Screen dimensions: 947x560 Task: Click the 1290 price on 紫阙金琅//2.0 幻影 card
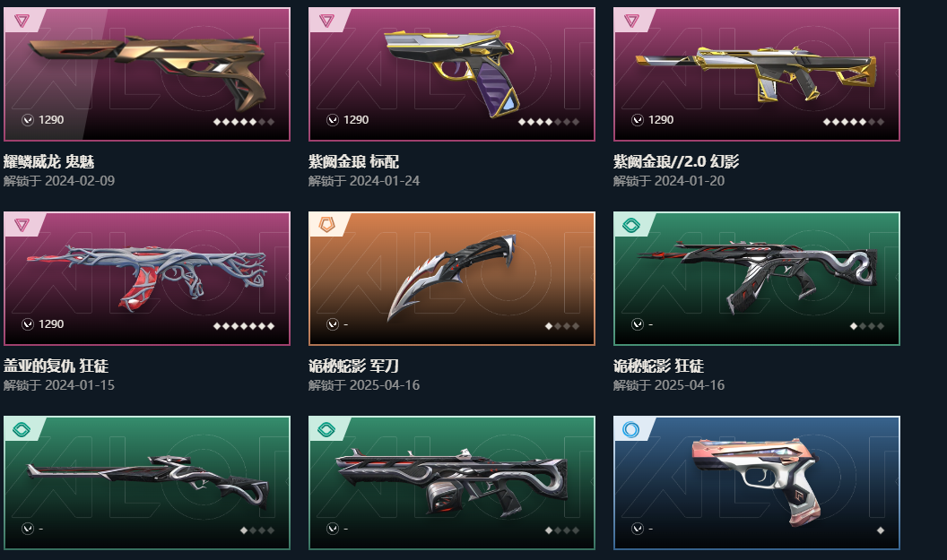pyautogui.click(x=661, y=120)
